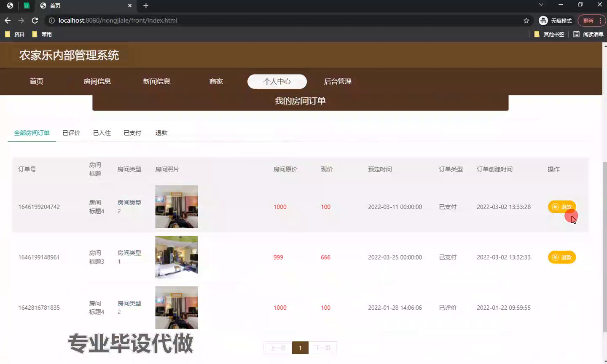Click the 房间原价 column header
The width and height of the screenshot is (607, 364).
click(x=285, y=169)
